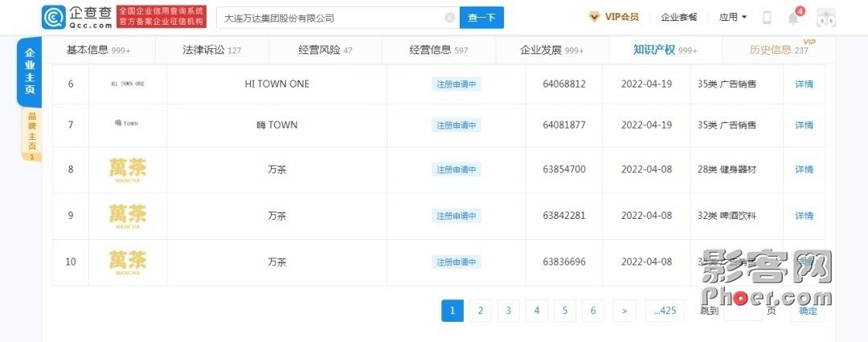Image resolution: width=868 pixels, height=342 pixels.
Task: Open 详情 for 嗨 TOWN row
Action: click(x=805, y=125)
